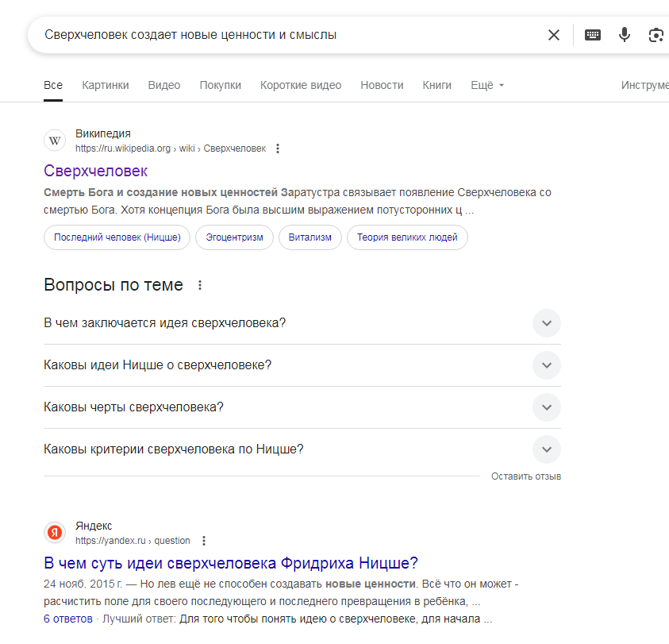
Task: Expand Каковы критерии сверхчеловека по Ницше
Action: point(302,449)
